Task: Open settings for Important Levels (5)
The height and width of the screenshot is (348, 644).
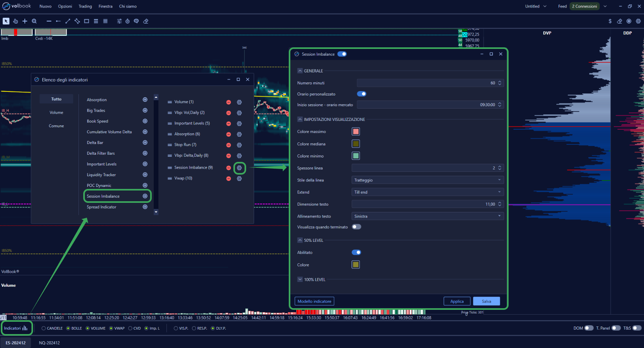Action: tap(239, 124)
